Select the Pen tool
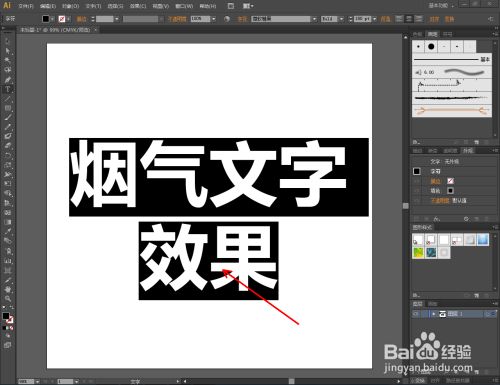500x385 pixels. pos(8,80)
